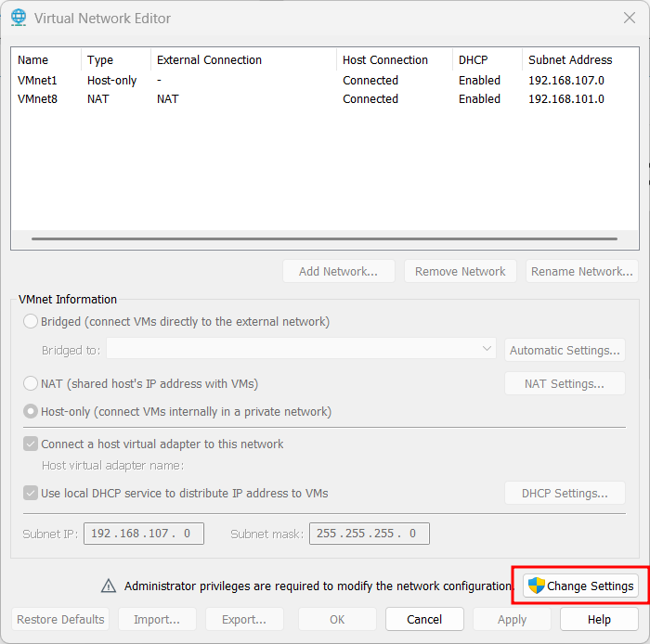Click the Restore Defaults button
The height and width of the screenshot is (644, 650).
60,619
